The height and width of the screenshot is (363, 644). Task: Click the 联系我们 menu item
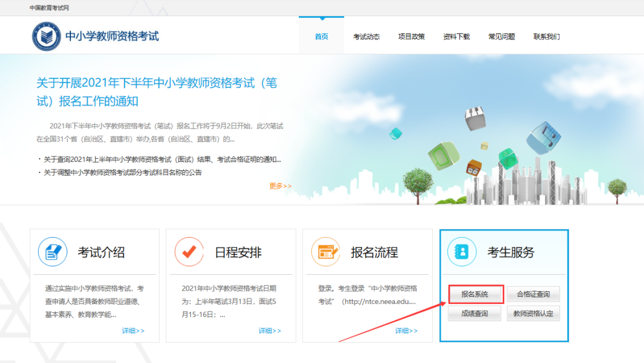pyautogui.click(x=546, y=36)
